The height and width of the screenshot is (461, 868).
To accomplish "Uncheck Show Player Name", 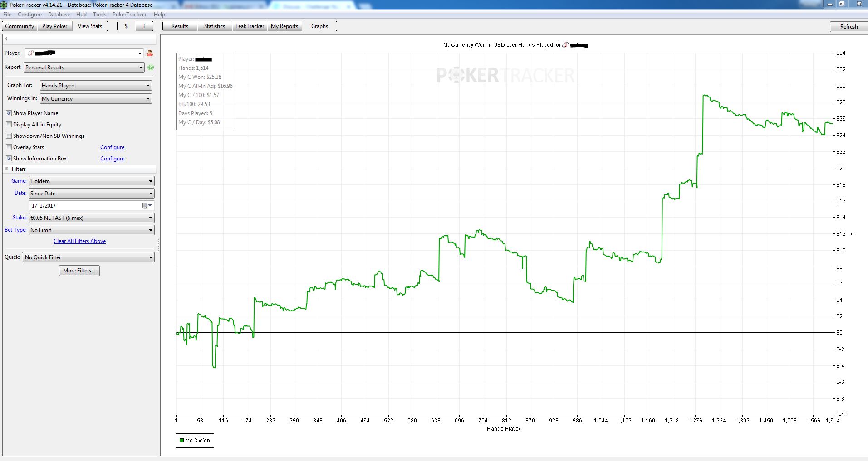I will point(9,113).
